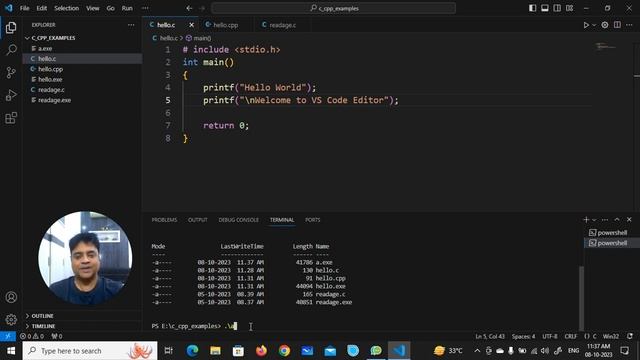
Task: Toggle primary side bar layout button
Action: point(532,8)
